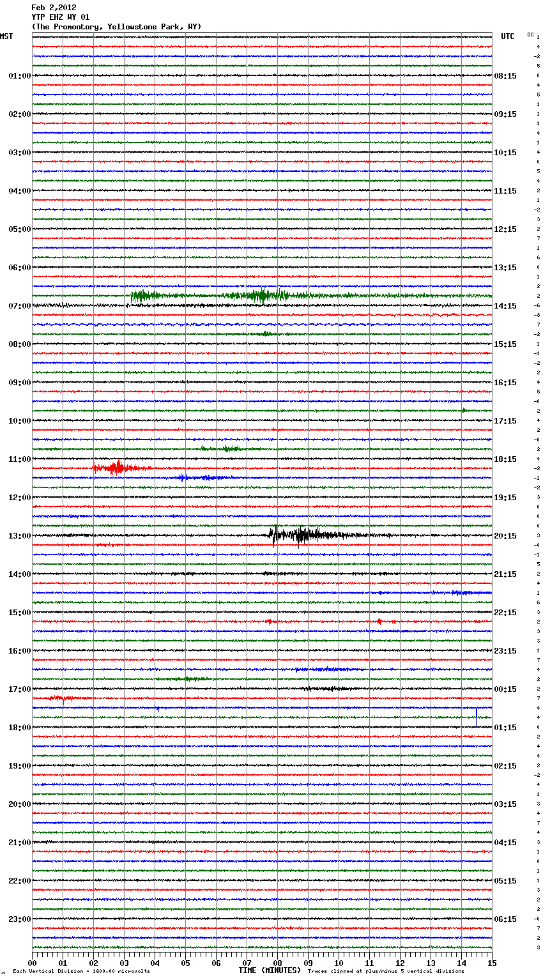The image size is (543, 980).
Task: Click the UTC time label "15:15"
Action: tap(505, 344)
